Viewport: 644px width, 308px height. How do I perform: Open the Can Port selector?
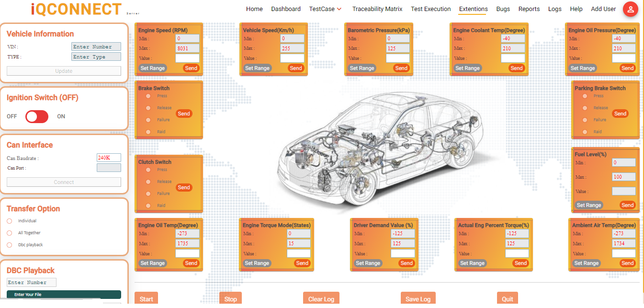(109, 167)
